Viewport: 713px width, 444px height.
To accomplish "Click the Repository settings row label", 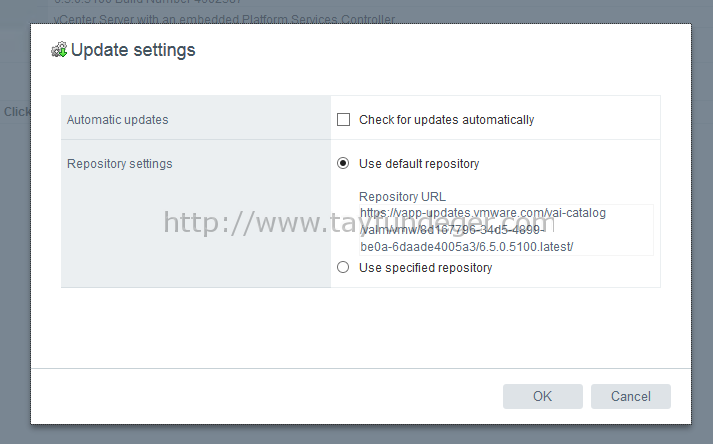I will (120, 164).
